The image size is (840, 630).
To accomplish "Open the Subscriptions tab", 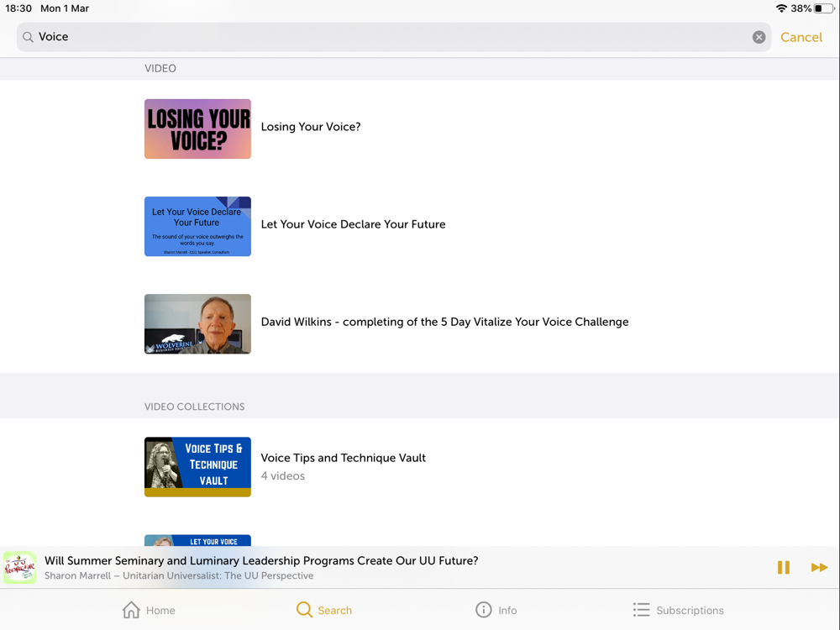I will pyautogui.click(x=678, y=610).
